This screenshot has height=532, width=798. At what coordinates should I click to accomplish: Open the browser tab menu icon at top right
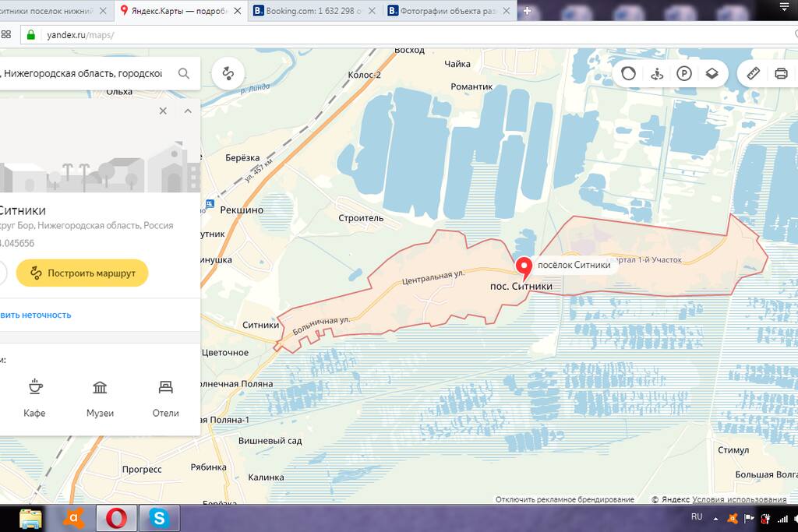(784, 7)
